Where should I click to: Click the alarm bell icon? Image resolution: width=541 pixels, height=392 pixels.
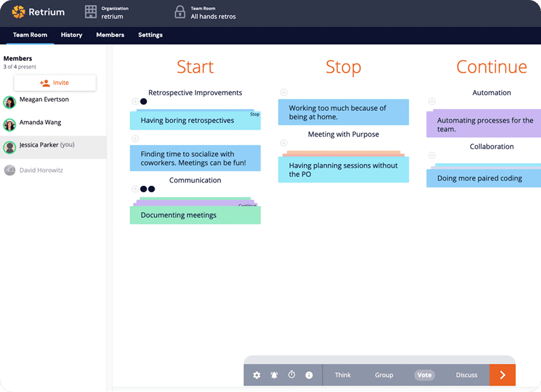[274, 375]
